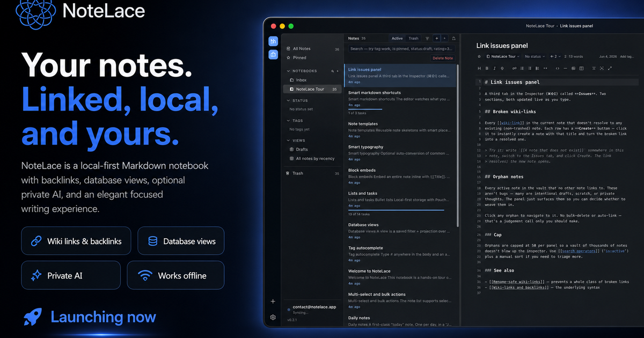Viewport: 644px width, 338px height.
Task: Click the Delete Note button
Action: [x=443, y=58]
